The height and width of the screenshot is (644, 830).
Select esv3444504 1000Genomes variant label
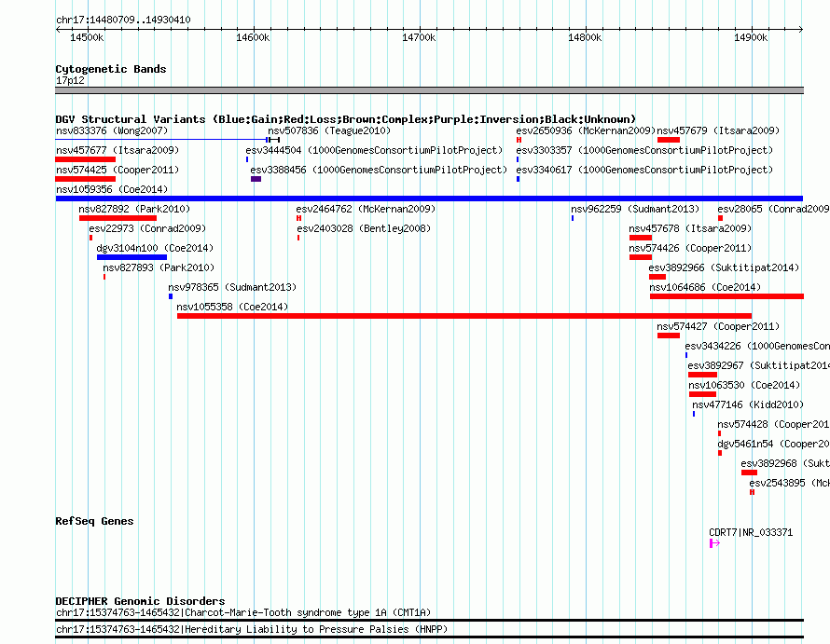[374, 150]
